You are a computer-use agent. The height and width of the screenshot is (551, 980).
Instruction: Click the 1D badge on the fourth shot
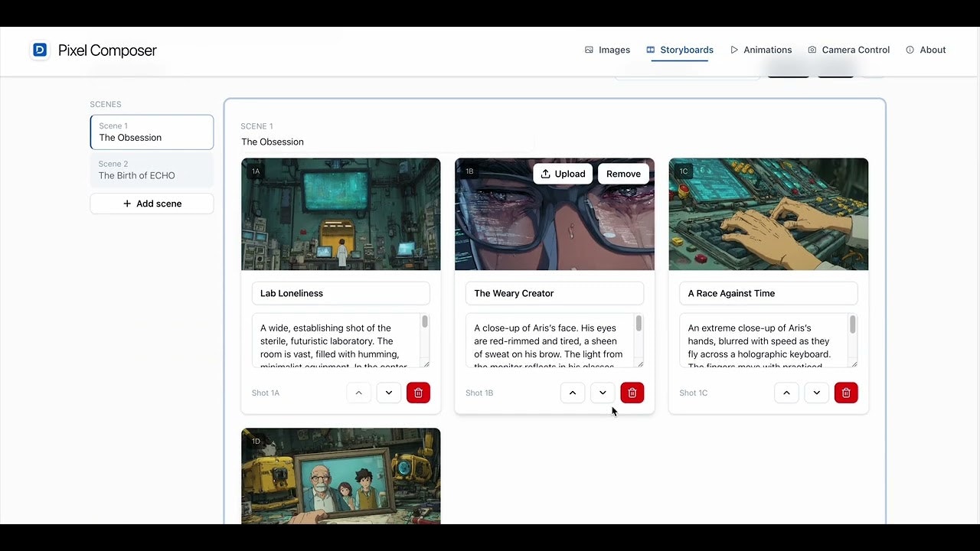point(256,441)
